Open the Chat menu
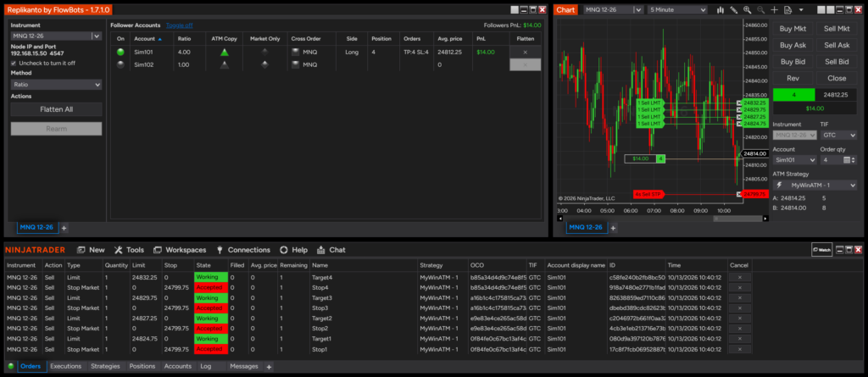Screen dimensions: 868x377 click(x=331, y=250)
